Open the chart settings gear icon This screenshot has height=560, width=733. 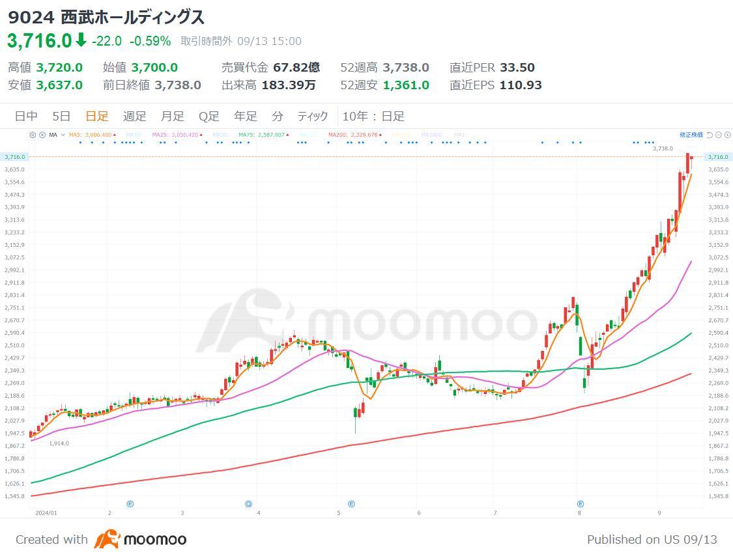[x=33, y=135]
